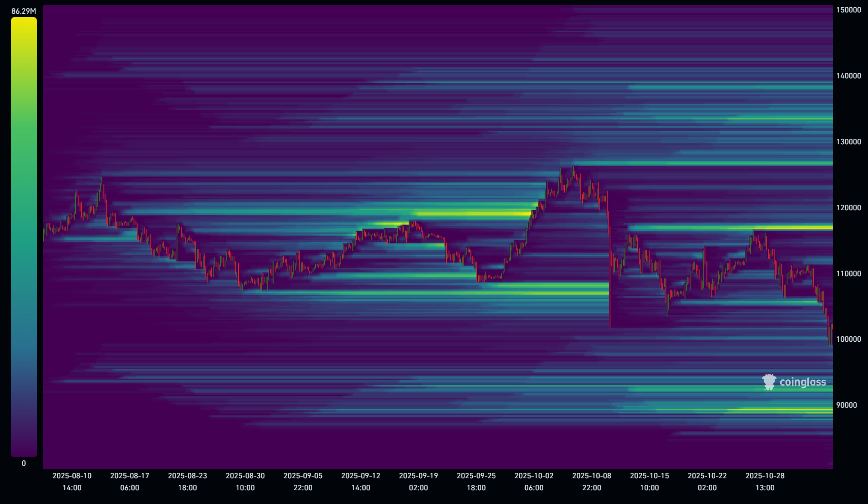Click the coinglass watermark text
The height and width of the screenshot is (504, 868).
[x=803, y=382]
